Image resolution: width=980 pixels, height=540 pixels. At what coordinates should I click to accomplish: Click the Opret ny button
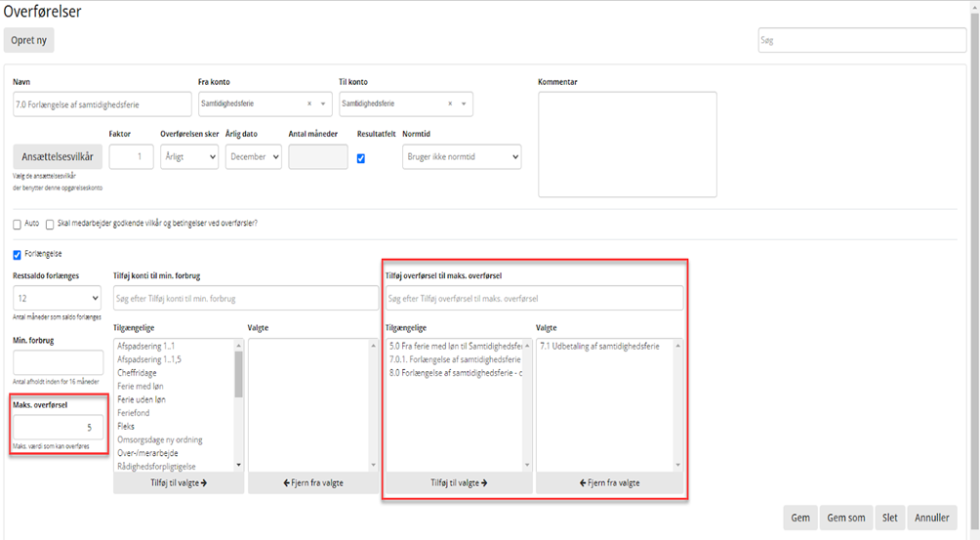pyautogui.click(x=29, y=40)
